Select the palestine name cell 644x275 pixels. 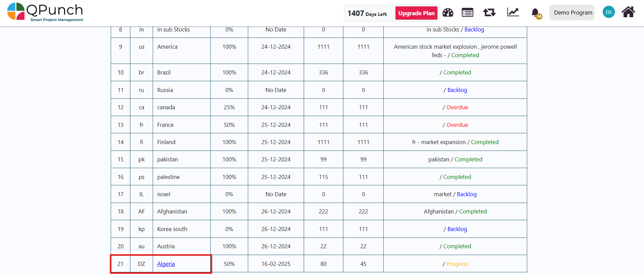[x=181, y=177]
